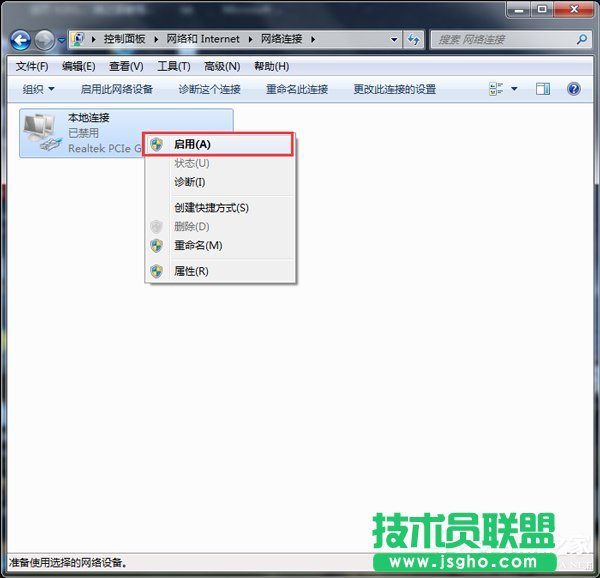Expand the arrow after 网络连接 breadcrumb
The height and width of the screenshot is (578, 600).
click(x=313, y=39)
